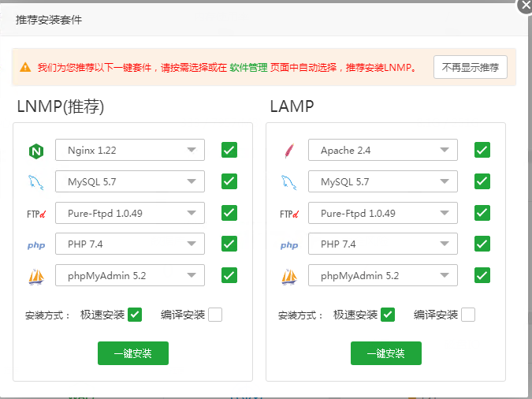Screen dimensions: 532x399
Task: Click the MySQL dolphin icon under LNMP
Action: pyautogui.click(x=35, y=182)
